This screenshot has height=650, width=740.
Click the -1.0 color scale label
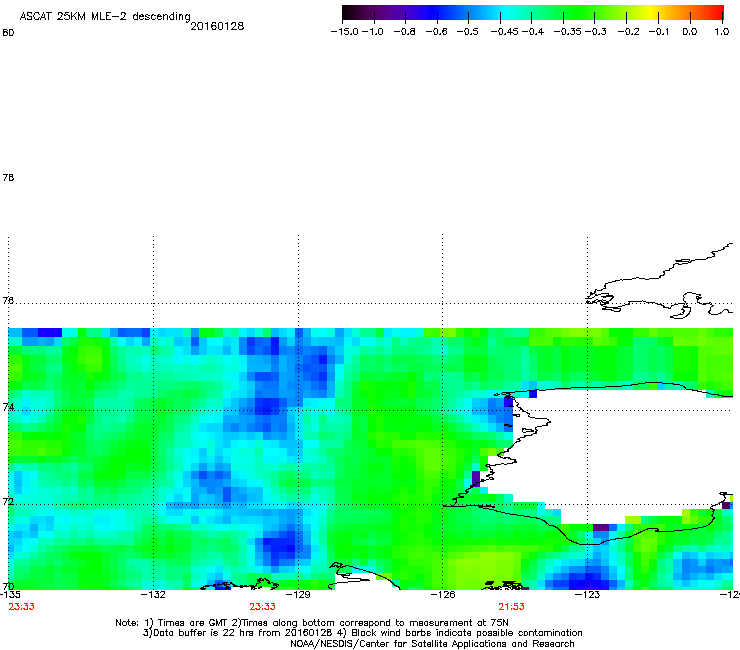coord(373,32)
